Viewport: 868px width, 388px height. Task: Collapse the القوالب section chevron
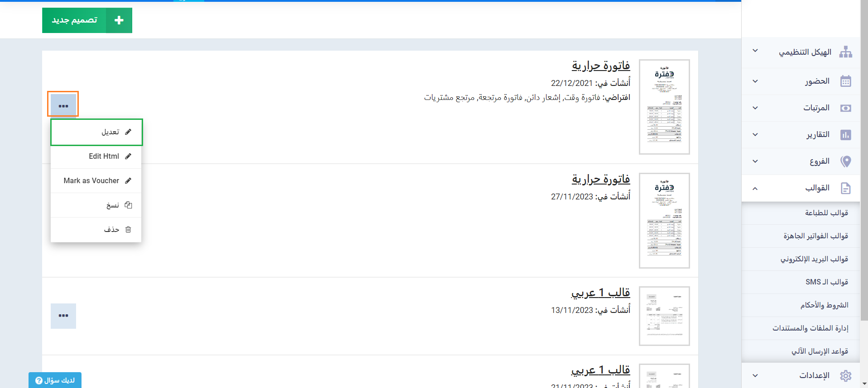point(755,188)
